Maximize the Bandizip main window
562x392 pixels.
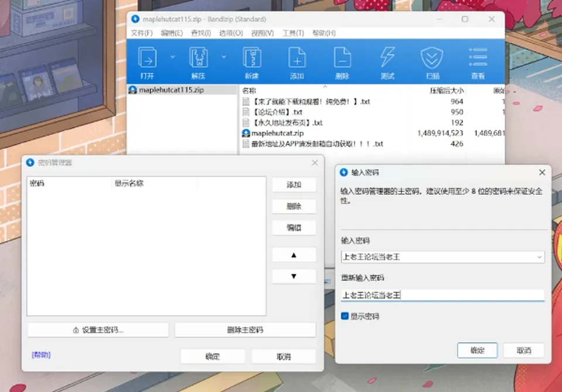pos(465,19)
